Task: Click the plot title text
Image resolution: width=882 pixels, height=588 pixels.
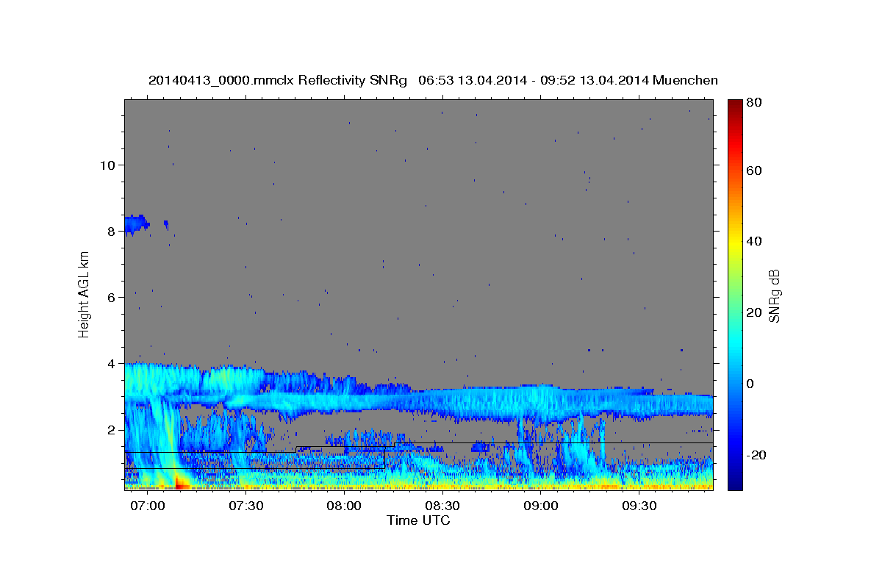Action: (x=433, y=80)
